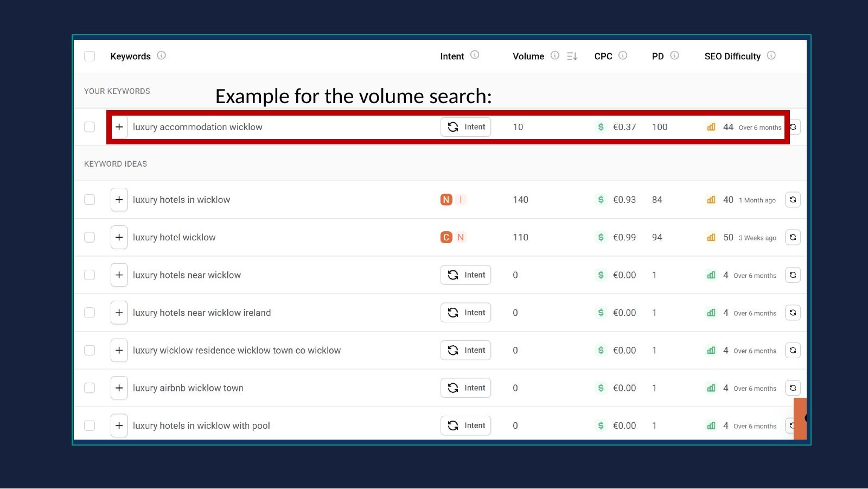This screenshot has width=868, height=489.
Task: Load Intent for luxury hotels near wicklow ireland
Action: click(466, 313)
